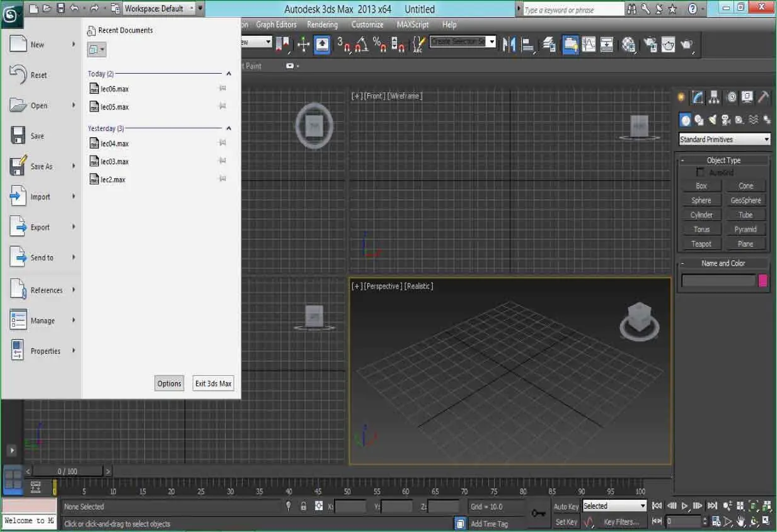
Task: Open the Standard Primitives dropdown
Action: (x=725, y=139)
